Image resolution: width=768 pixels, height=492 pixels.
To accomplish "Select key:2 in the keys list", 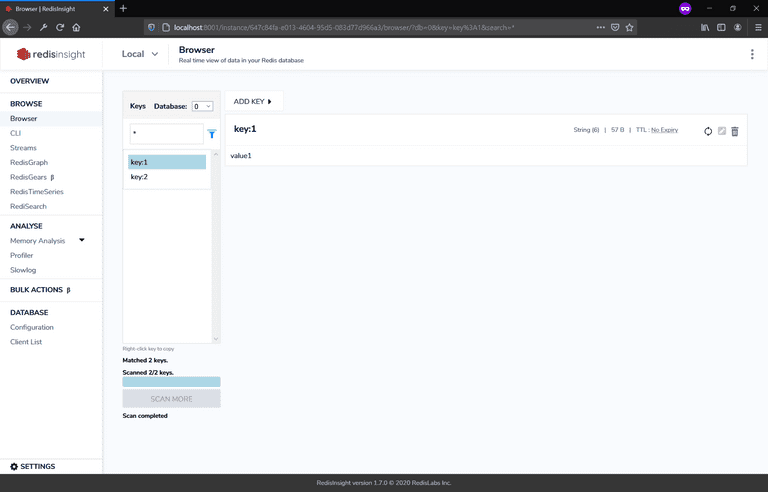I will [x=139, y=177].
